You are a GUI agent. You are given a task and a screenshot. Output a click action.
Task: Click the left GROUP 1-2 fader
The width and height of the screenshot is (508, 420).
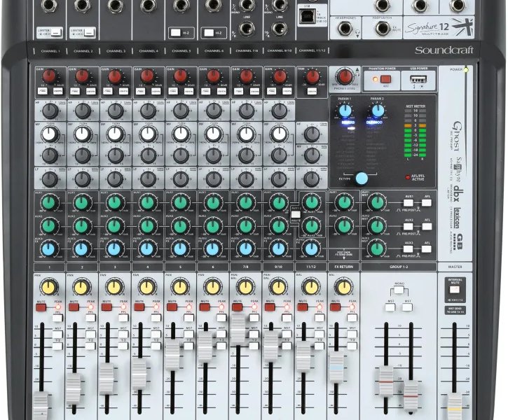386,381
